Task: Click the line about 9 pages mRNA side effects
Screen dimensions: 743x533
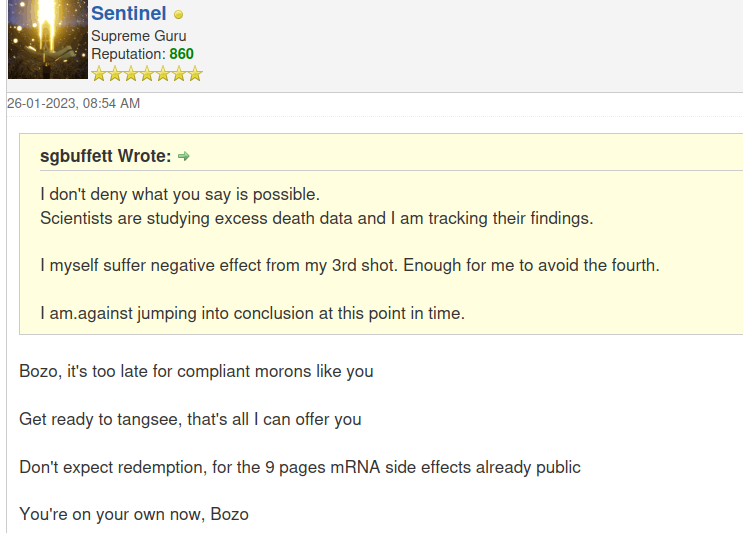Action: tap(300, 467)
